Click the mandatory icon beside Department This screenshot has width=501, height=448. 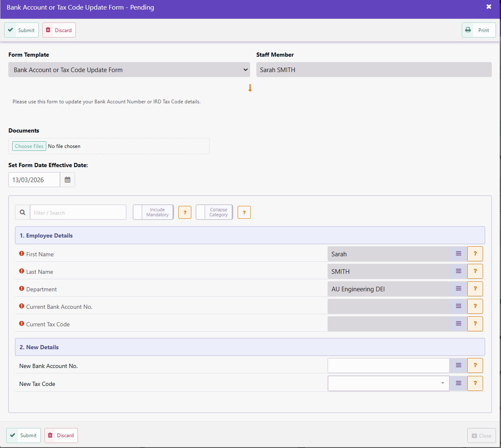pos(22,288)
